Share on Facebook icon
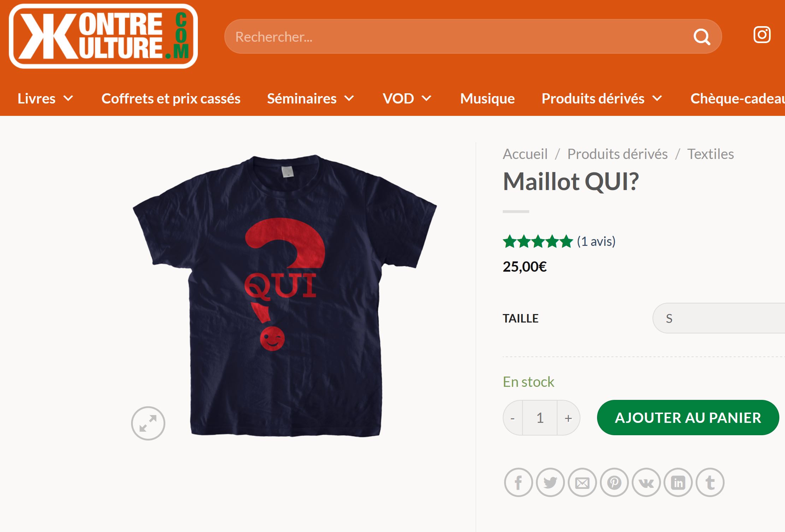Screen dimensions: 785x532 (x=518, y=483)
